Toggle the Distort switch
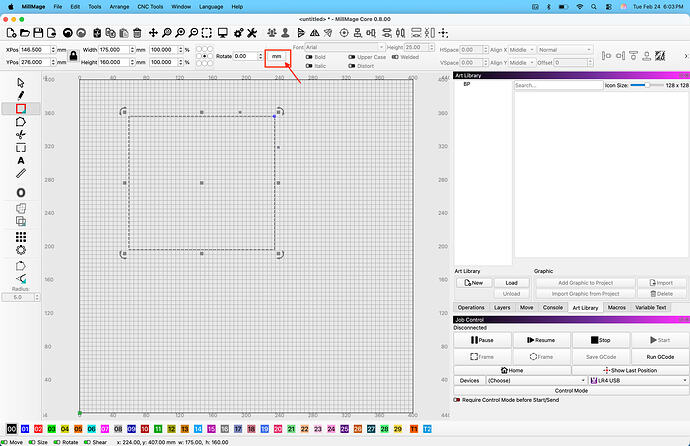 [x=352, y=66]
